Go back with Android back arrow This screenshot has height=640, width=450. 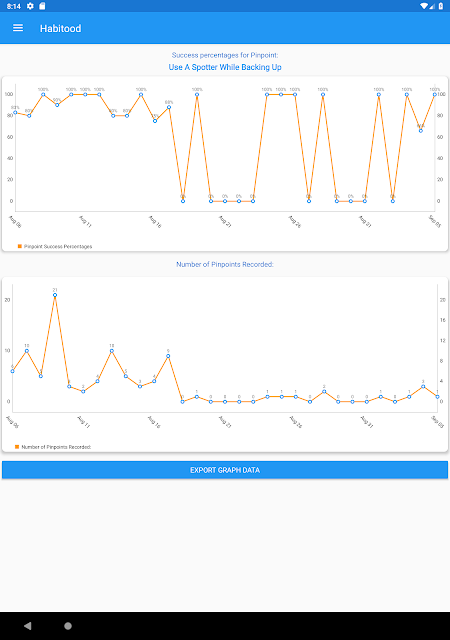coord(27,626)
